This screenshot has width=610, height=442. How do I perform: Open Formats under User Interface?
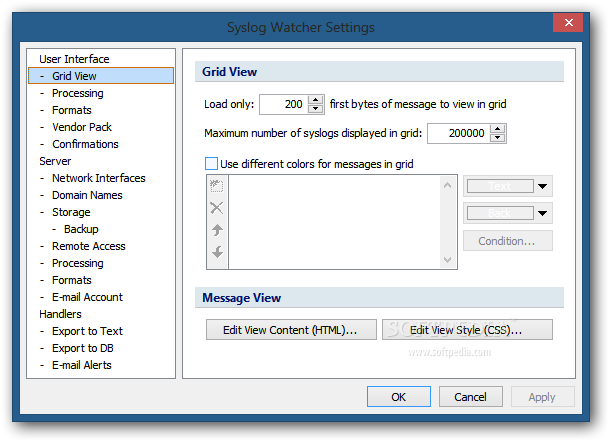72,110
